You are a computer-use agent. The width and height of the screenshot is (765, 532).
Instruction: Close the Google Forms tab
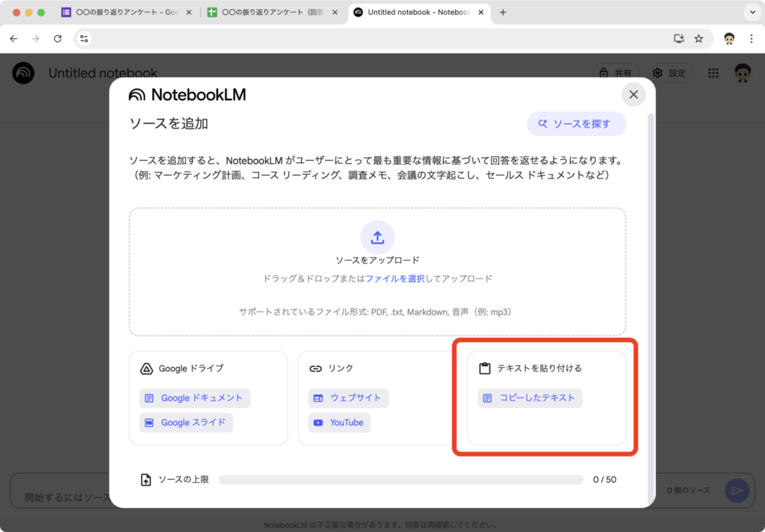pos(189,12)
